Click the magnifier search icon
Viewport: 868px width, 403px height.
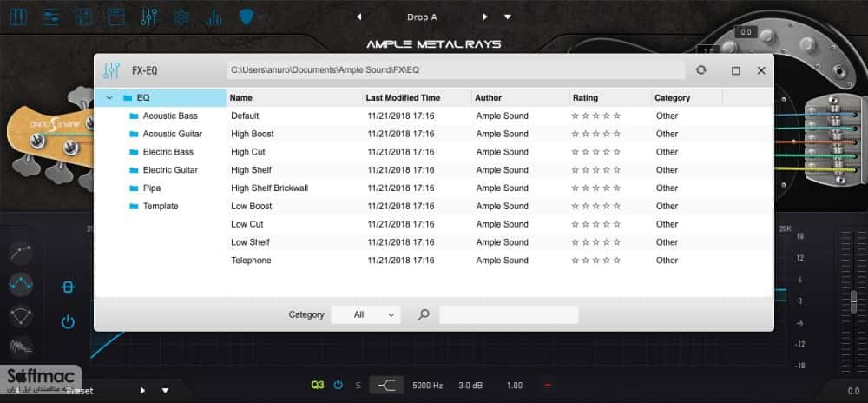click(x=424, y=314)
